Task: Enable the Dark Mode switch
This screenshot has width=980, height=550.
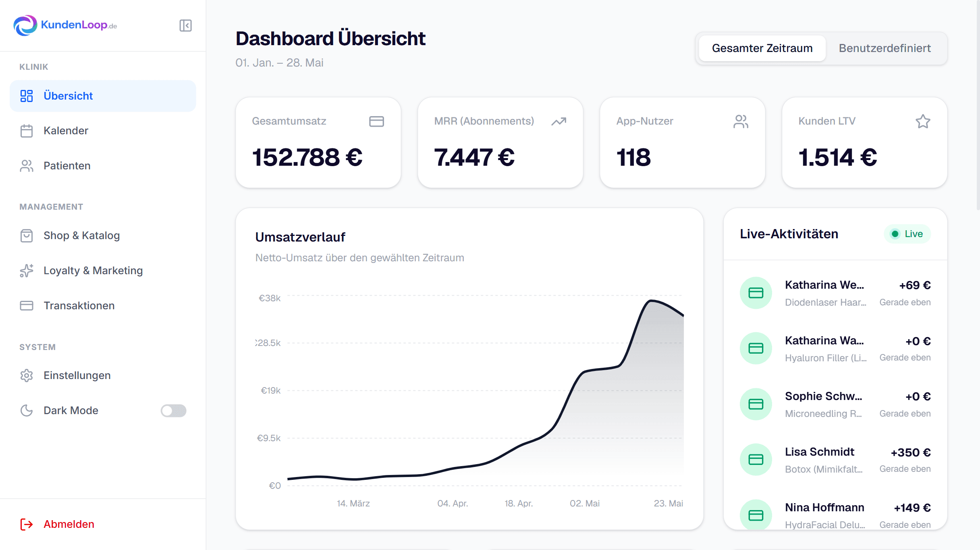Action: point(173,410)
